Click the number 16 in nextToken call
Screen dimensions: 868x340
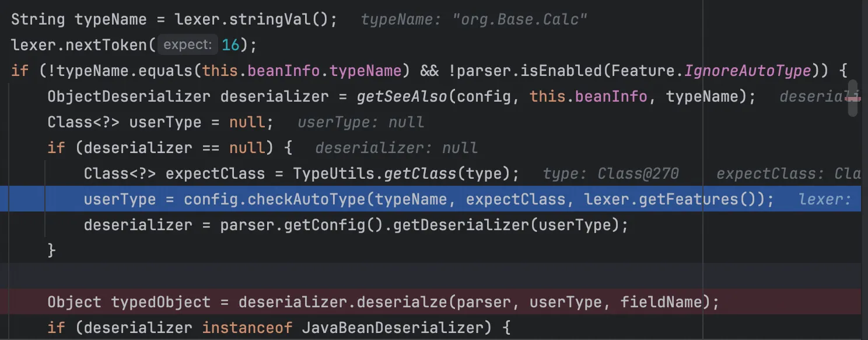pyautogui.click(x=230, y=45)
